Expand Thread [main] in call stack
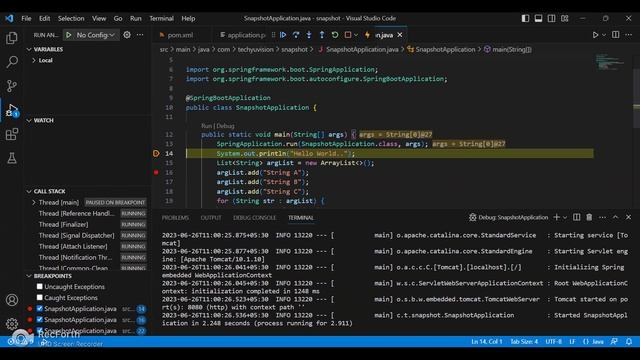This screenshot has height=360, width=640. click(x=34, y=202)
